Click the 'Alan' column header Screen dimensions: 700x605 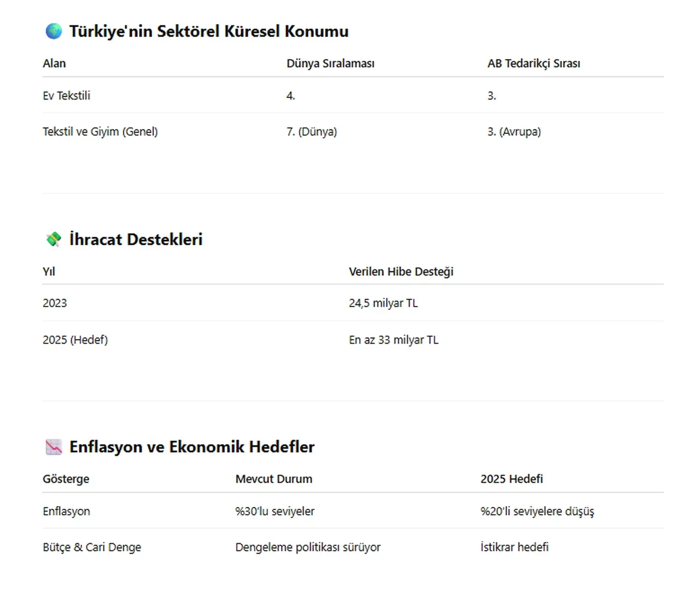click(54, 63)
